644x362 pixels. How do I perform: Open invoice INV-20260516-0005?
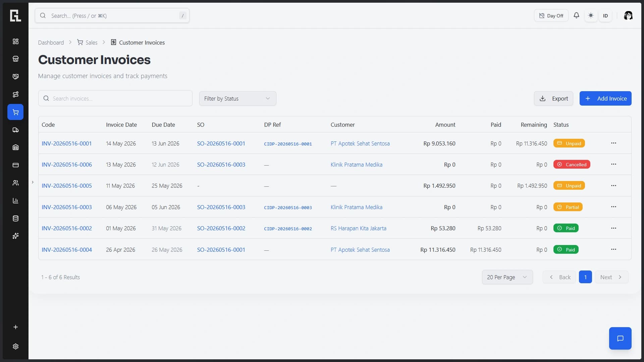[x=66, y=186]
